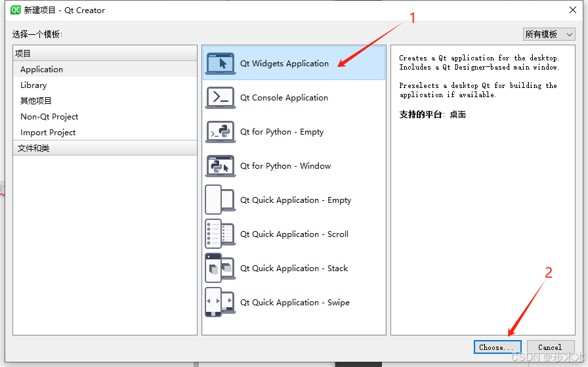588x367 pixels.
Task: Select the Qt Widgets Application label
Action: (284, 64)
